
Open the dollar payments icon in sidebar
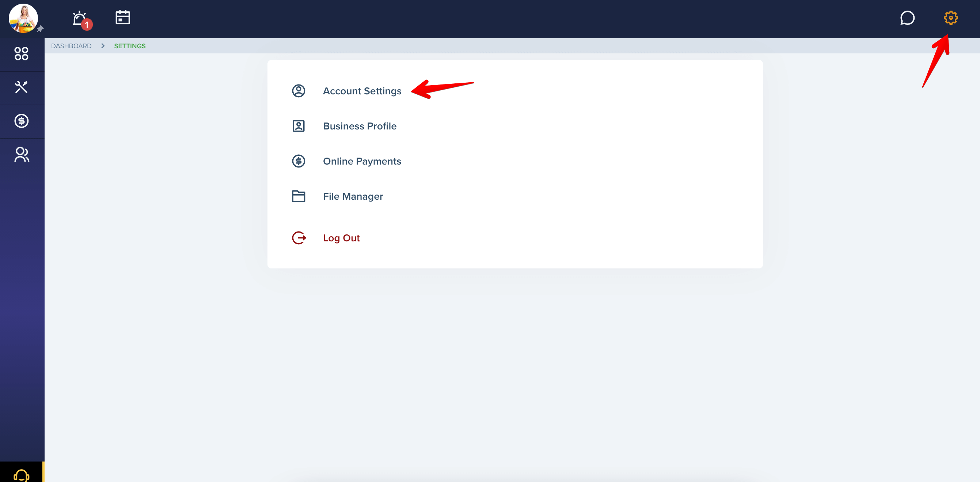point(22,121)
